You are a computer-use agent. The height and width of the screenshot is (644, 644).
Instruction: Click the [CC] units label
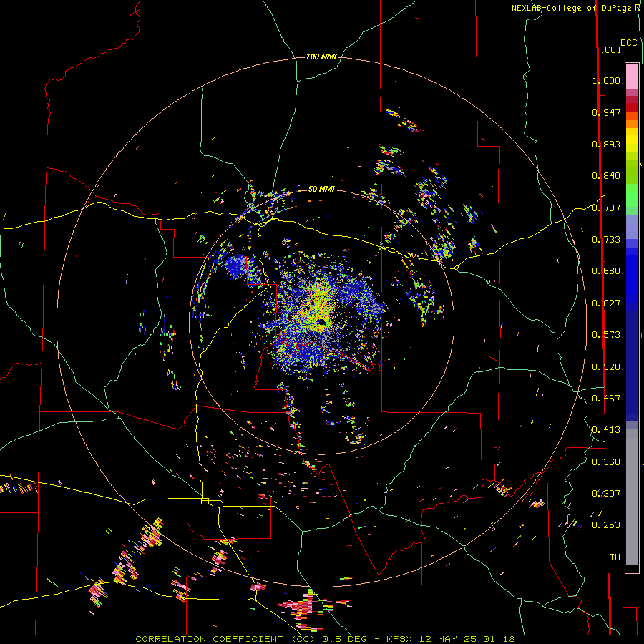pos(611,49)
